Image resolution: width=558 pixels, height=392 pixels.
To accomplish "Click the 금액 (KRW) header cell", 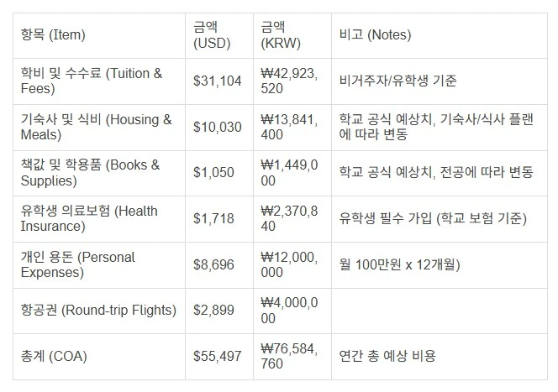I will pos(292,35).
